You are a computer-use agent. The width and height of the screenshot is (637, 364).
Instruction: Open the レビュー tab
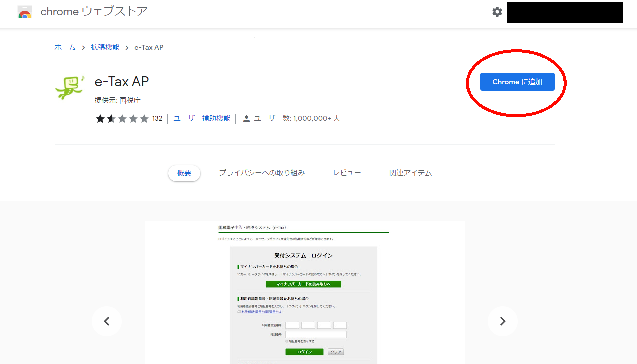click(x=347, y=173)
